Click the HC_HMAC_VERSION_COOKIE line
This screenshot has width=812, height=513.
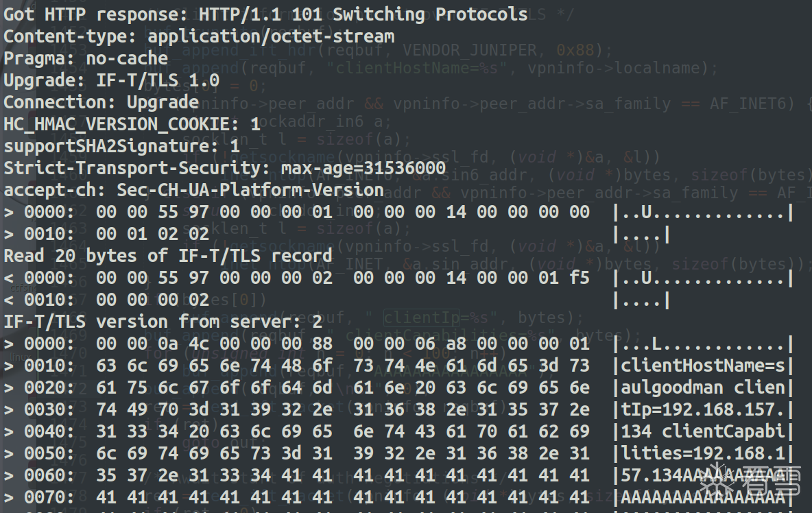pyautogui.click(x=132, y=124)
